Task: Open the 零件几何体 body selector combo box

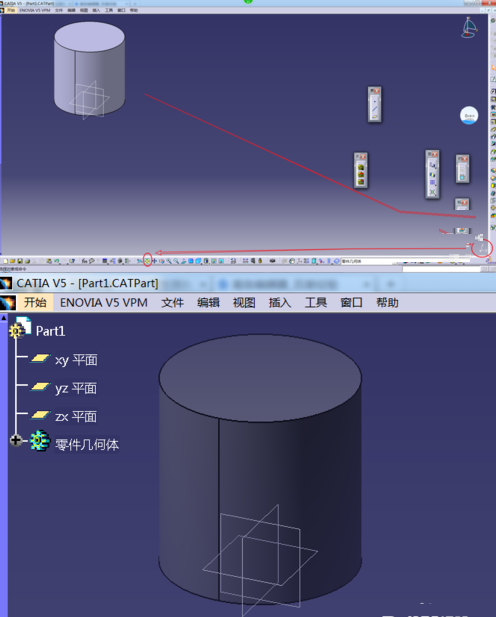Action: click(368, 261)
